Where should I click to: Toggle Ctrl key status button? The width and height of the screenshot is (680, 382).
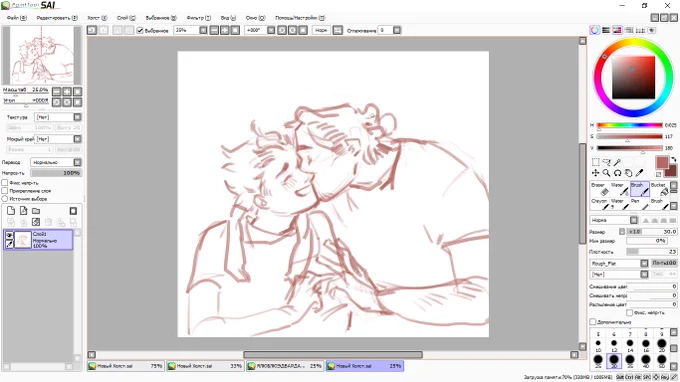click(629, 378)
